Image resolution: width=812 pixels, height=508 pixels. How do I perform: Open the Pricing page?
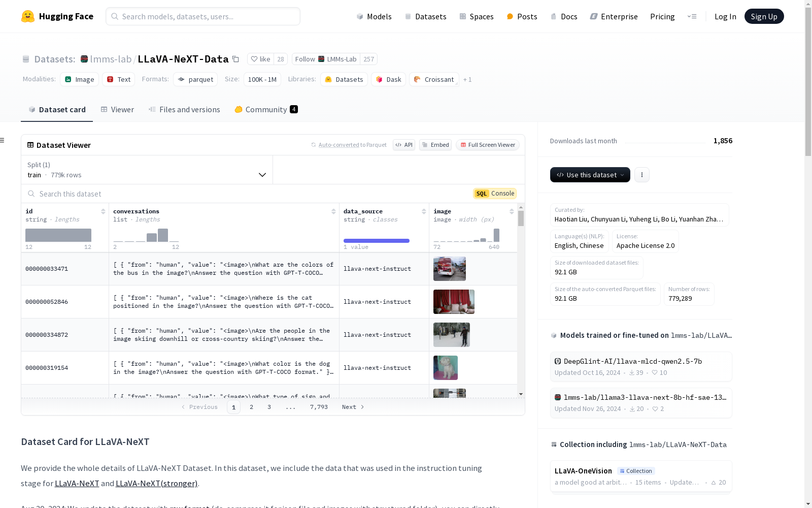(662, 16)
